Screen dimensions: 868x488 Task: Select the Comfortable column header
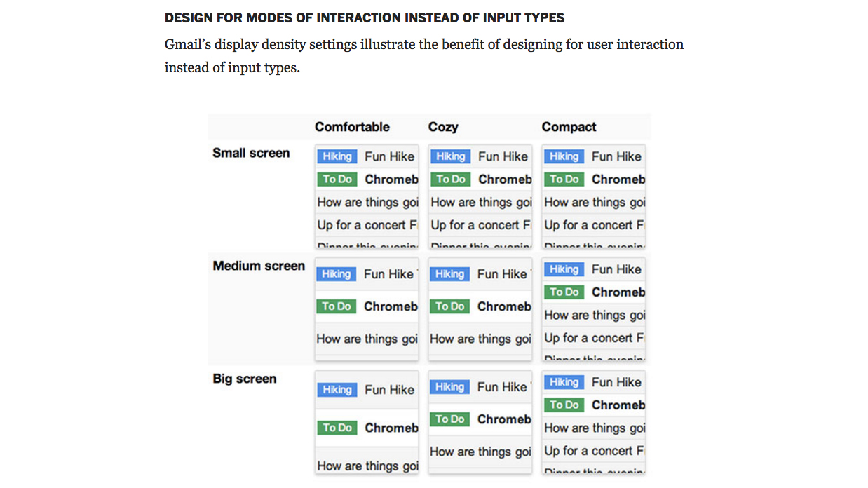353,127
